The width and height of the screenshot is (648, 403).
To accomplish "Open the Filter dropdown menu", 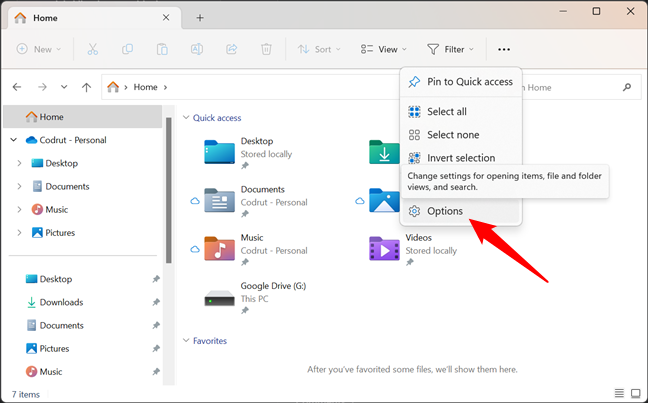I will click(x=450, y=49).
